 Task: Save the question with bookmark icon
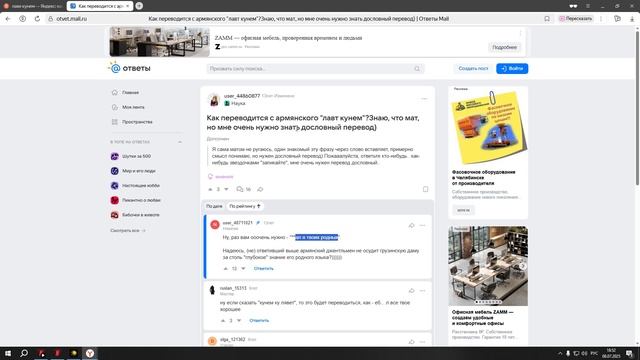point(425,189)
